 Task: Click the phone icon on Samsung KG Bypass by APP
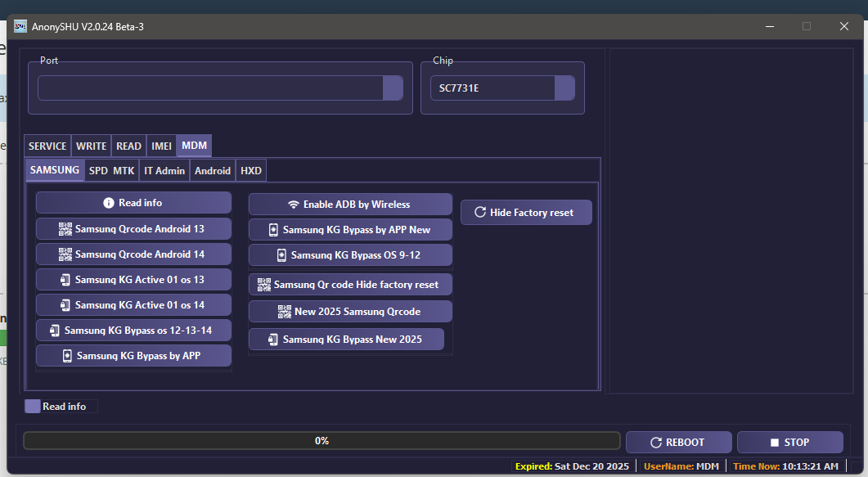[x=67, y=356]
